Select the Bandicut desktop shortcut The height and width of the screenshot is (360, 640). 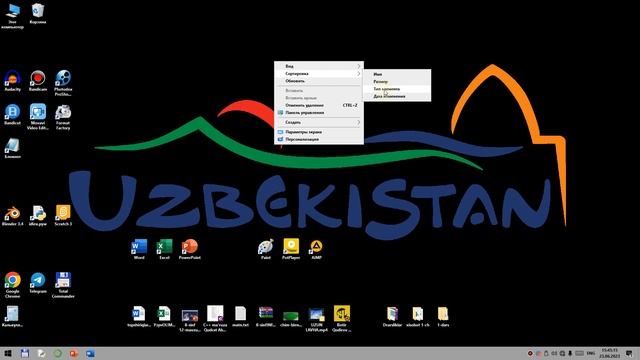click(x=13, y=114)
